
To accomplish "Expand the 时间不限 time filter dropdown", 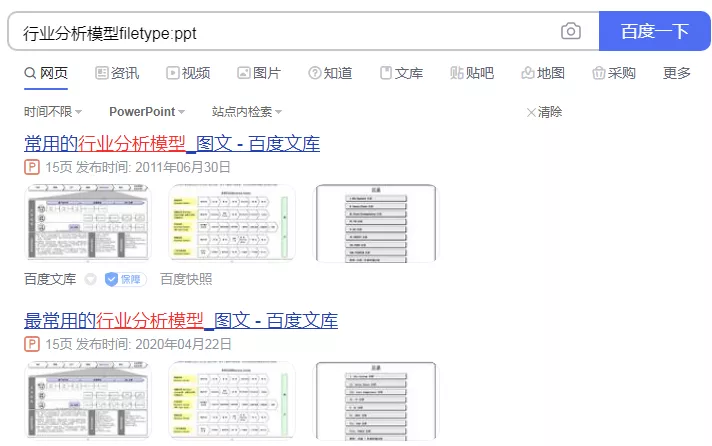I will point(53,112).
